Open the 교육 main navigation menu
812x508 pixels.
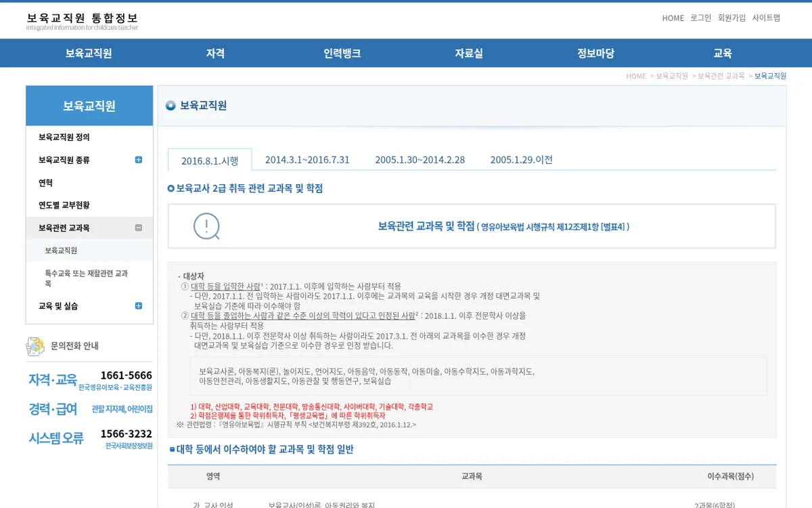[723, 54]
